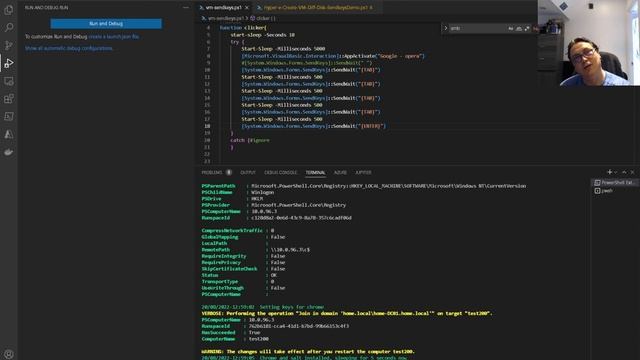Open the Problems panel tab
640x360 pixels.
(x=212, y=173)
